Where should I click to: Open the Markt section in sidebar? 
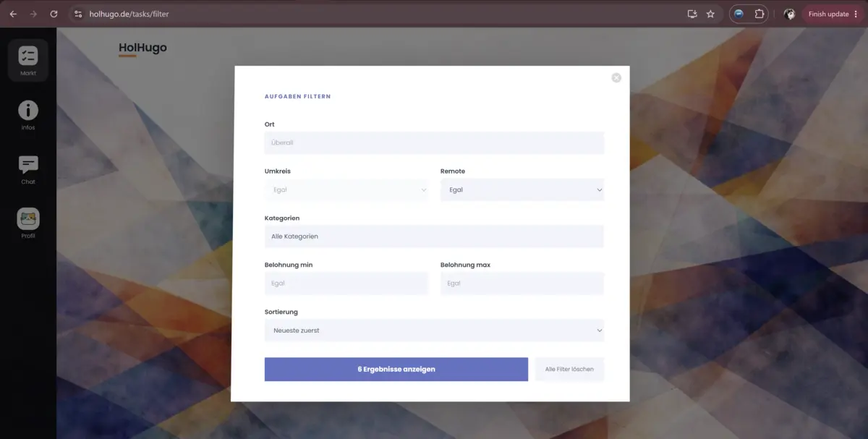pyautogui.click(x=28, y=60)
